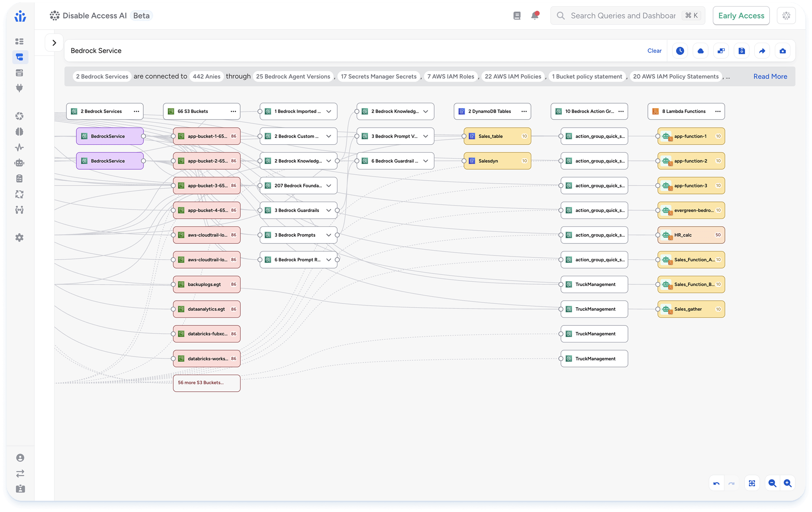Click the save query icon
812x512 pixels.
pos(742,51)
